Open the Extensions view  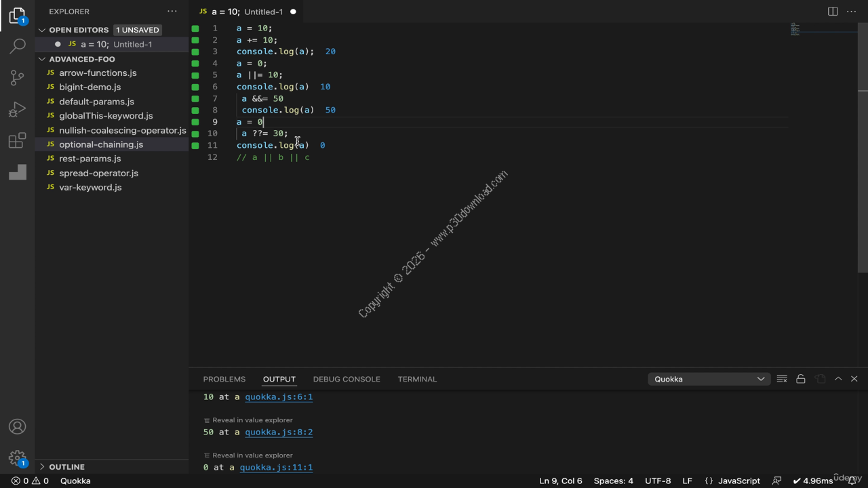(x=18, y=141)
